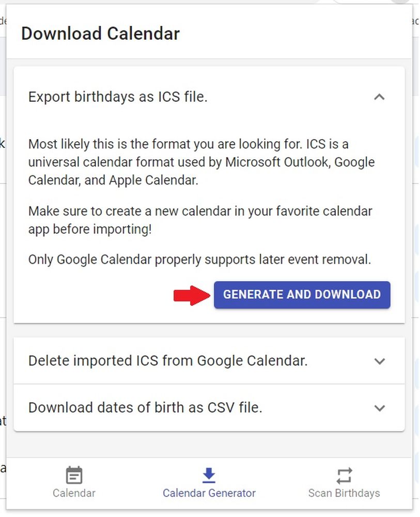
Task: Click the Scan Birthdays repeat arrows icon
Action: point(344,475)
